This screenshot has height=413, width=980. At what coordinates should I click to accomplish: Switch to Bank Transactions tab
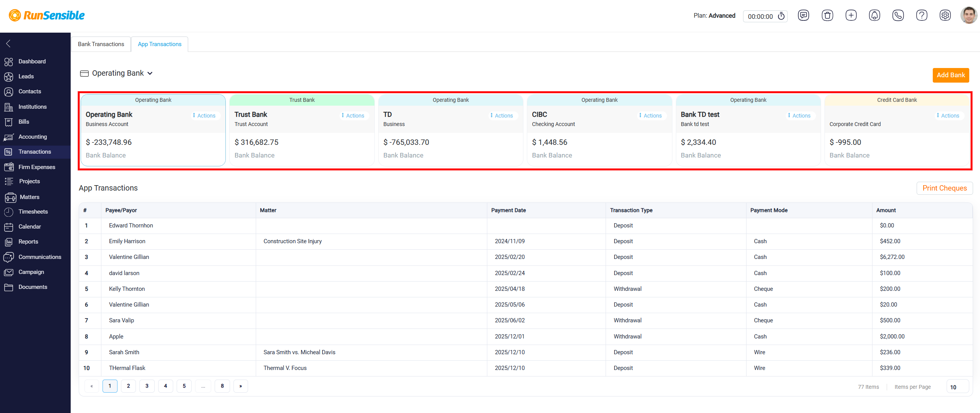tap(101, 44)
